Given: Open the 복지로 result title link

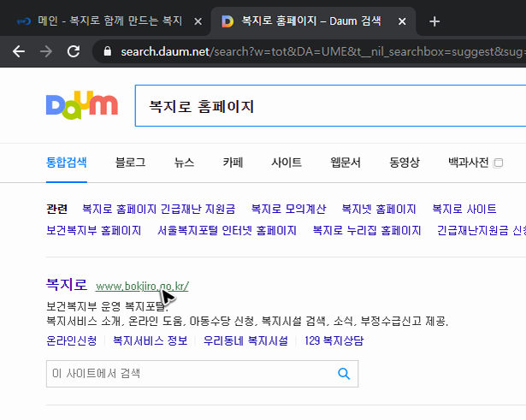Looking at the screenshot, I should click(x=67, y=285).
